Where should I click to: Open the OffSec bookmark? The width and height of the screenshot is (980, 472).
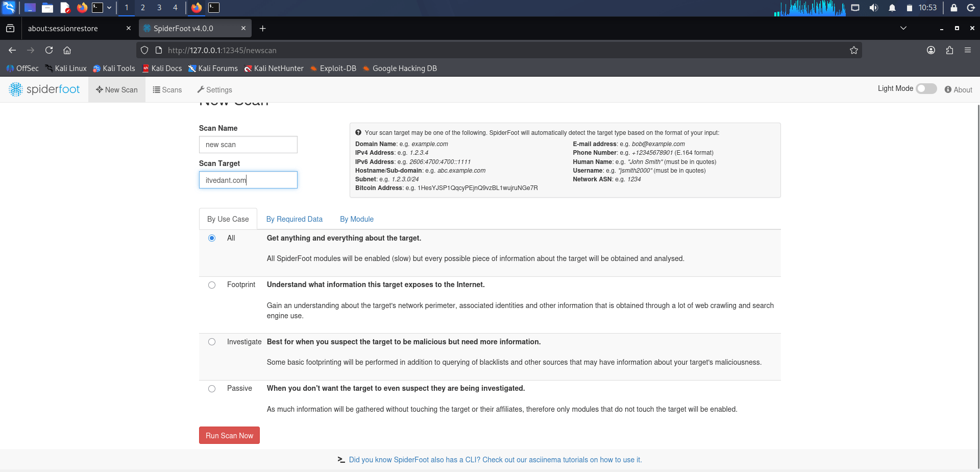22,68
